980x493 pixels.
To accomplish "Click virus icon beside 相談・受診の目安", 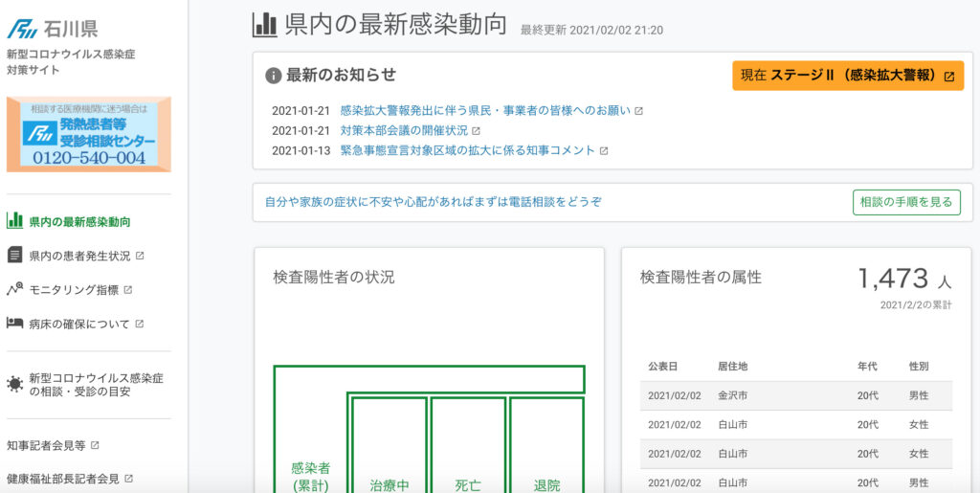I will (14, 384).
